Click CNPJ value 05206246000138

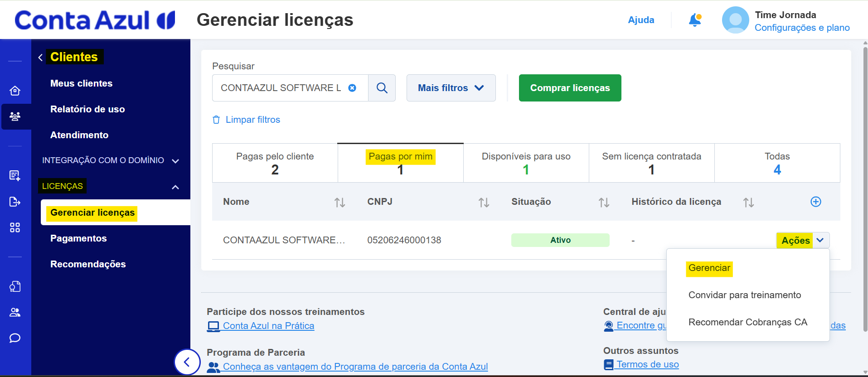tap(404, 240)
